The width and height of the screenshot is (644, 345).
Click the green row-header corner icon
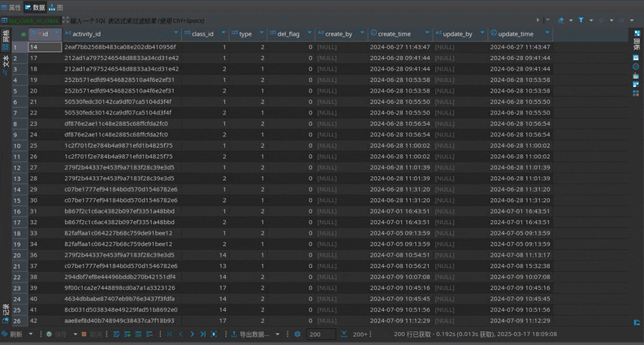pyautogui.click(x=23, y=34)
